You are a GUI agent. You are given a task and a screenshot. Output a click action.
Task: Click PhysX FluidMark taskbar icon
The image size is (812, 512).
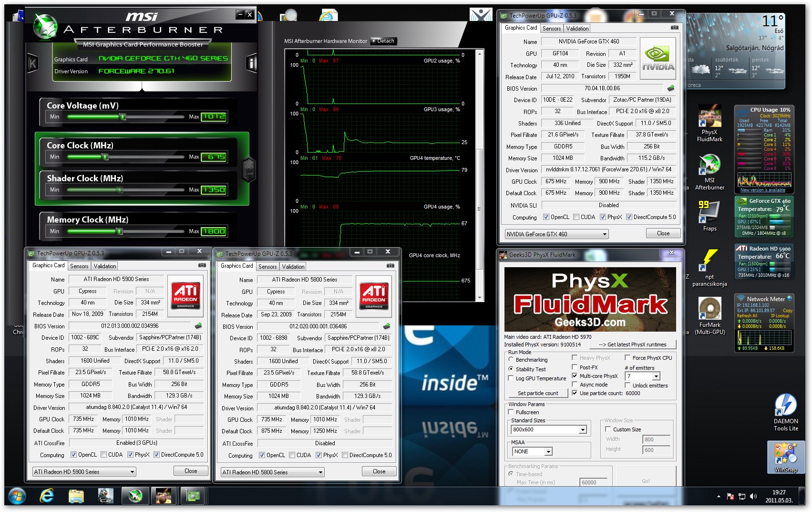point(164,496)
